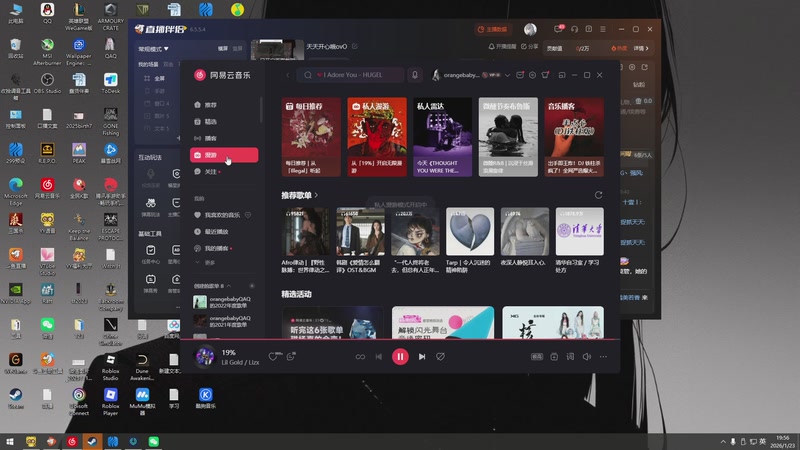The height and width of the screenshot is (450, 800).
Task: Start song recognition via microphone icon
Action: 415,75
